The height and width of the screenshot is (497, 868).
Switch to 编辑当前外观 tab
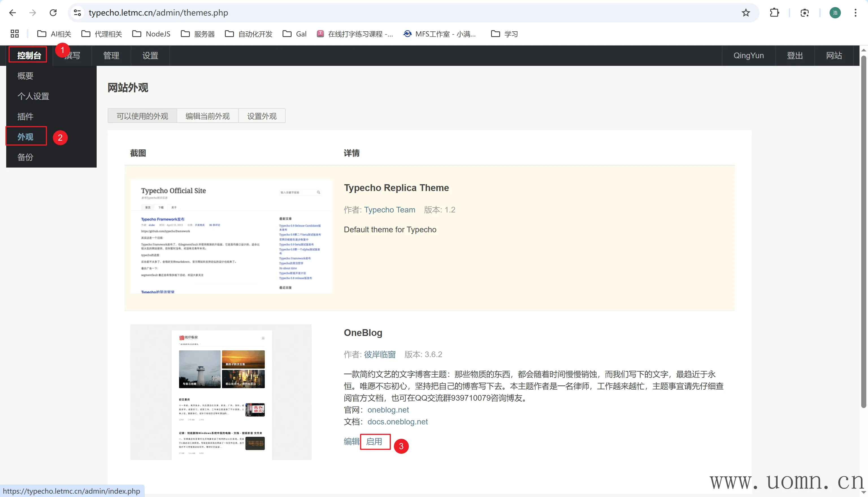(x=207, y=116)
